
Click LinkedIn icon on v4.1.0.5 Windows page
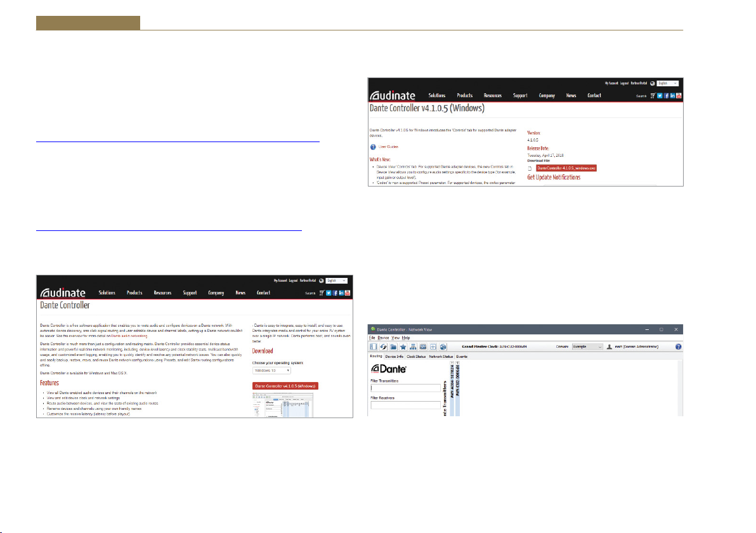tap(672, 96)
